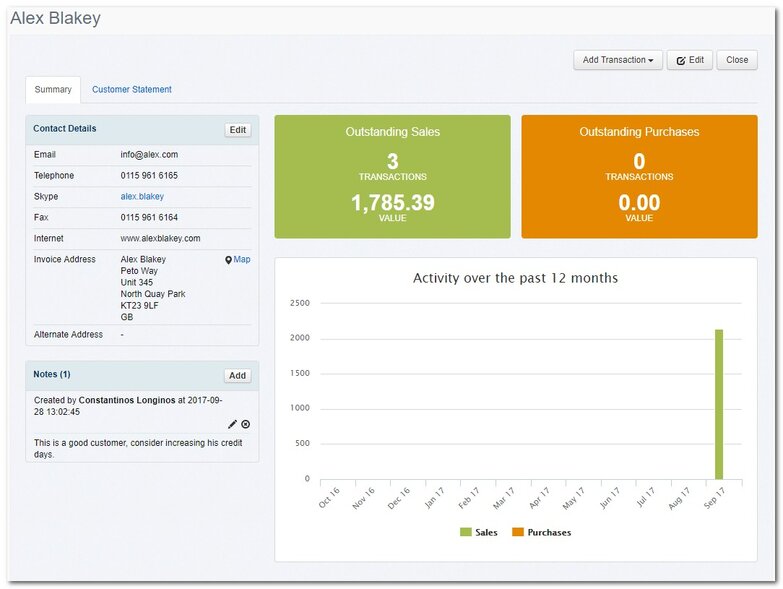Viewport: 783px width, 589px height.
Task: Open the Outstanding Purchases orange tile
Action: coord(639,177)
